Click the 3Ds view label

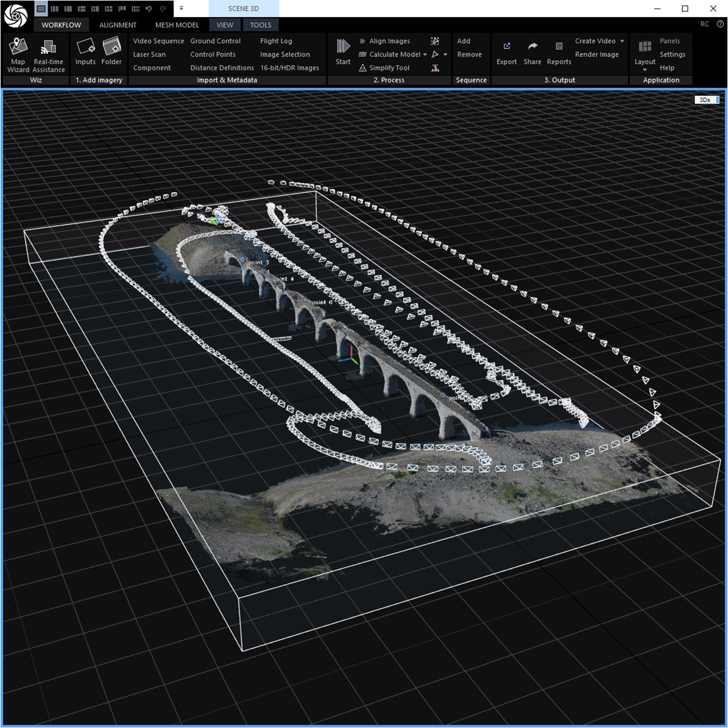pyautogui.click(x=707, y=99)
